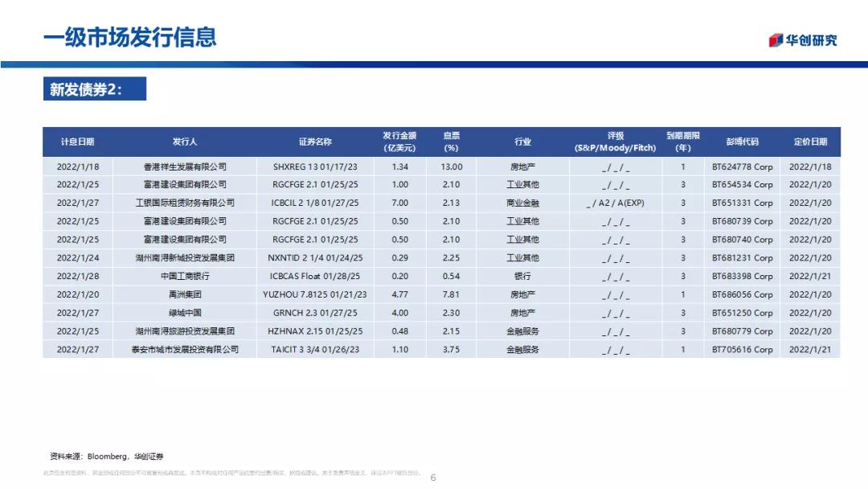The height and width of the screenshot is (489, 868).
Task: Click security TAICIT 3 3/4 01/26/23
Action: tap(315, 349)
